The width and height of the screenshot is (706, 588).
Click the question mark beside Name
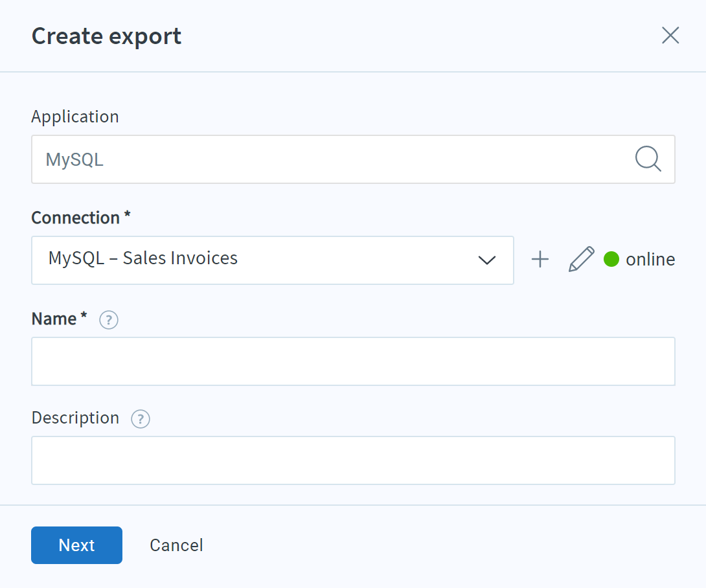(108, 320)
